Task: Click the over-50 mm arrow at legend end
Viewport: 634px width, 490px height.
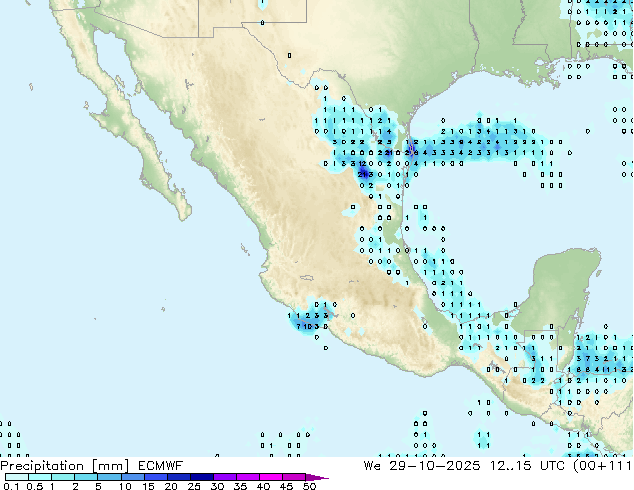Action: [317, 477]
